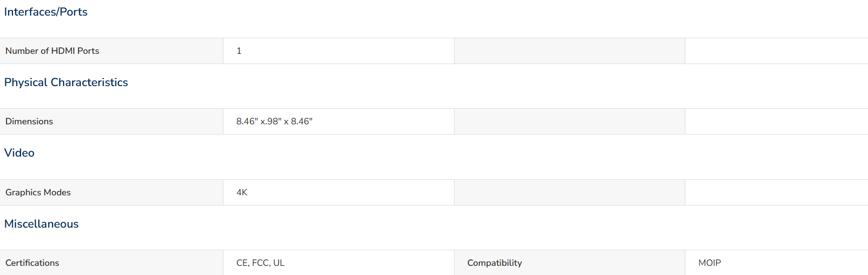Click empty cell beside 4K value
This screenshot has height=275, width=868.
tap(570, 193)
